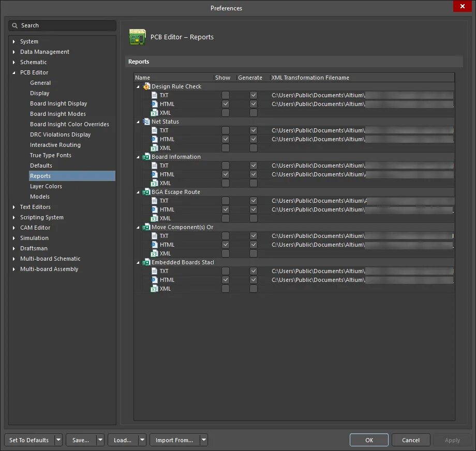Click the HTML file icon under Net Status

click(154, 139)
